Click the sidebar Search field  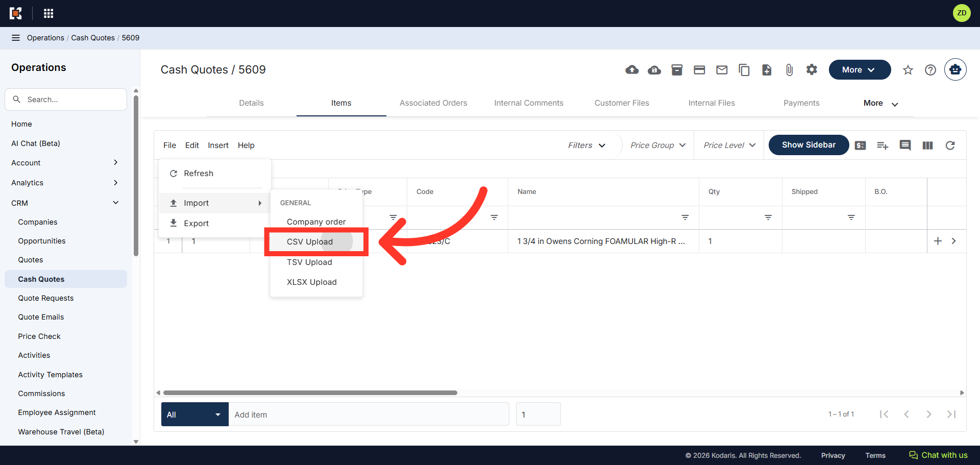(66, 100)
